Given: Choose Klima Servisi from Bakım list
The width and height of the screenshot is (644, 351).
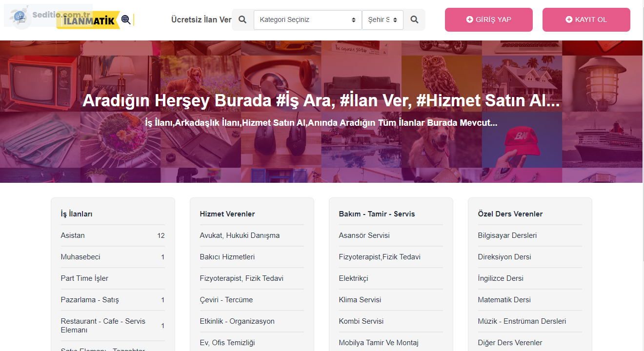Looking at the screenshot, I should (360, 300).
